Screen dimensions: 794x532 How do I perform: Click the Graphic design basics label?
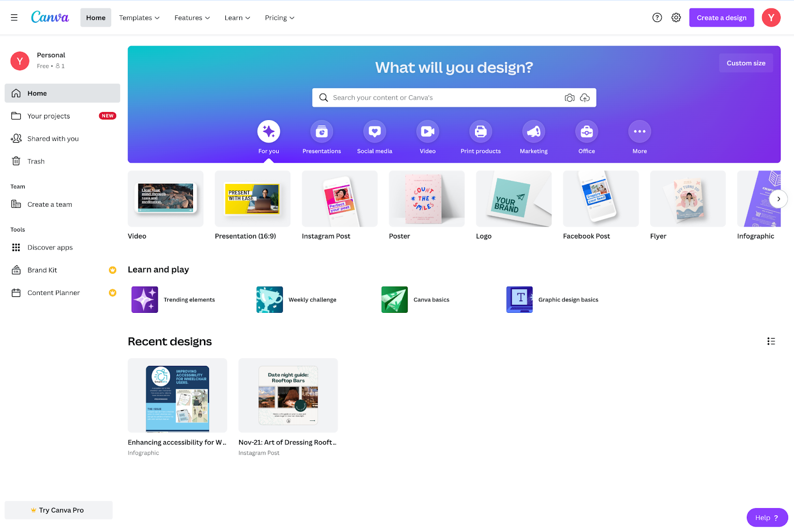[x=568, y=300]
